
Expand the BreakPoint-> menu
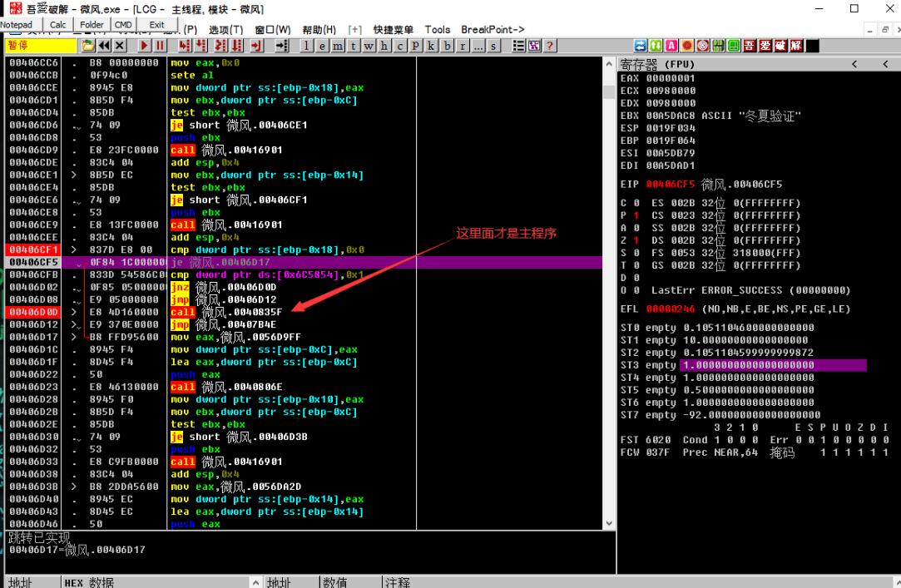point(493,30)
